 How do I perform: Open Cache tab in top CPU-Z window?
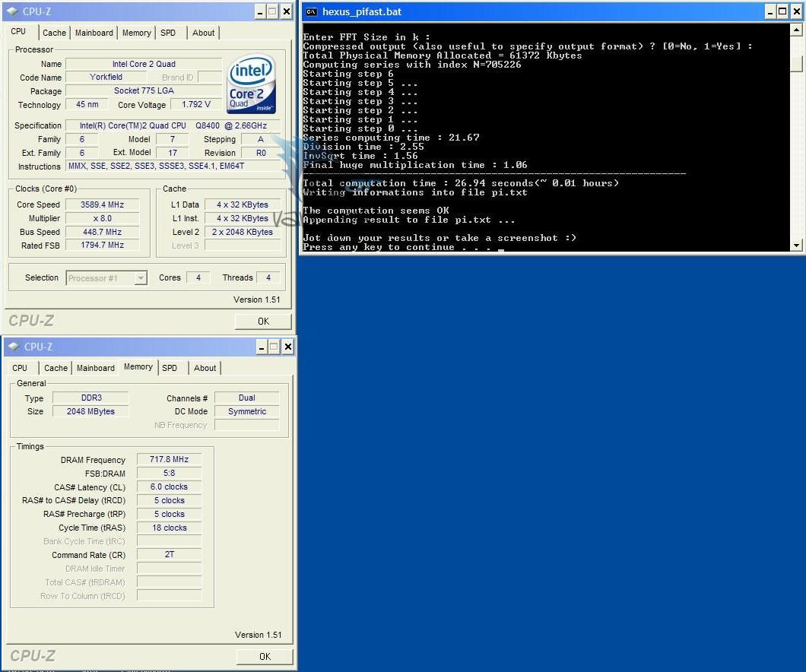click(x=54, y=33)
